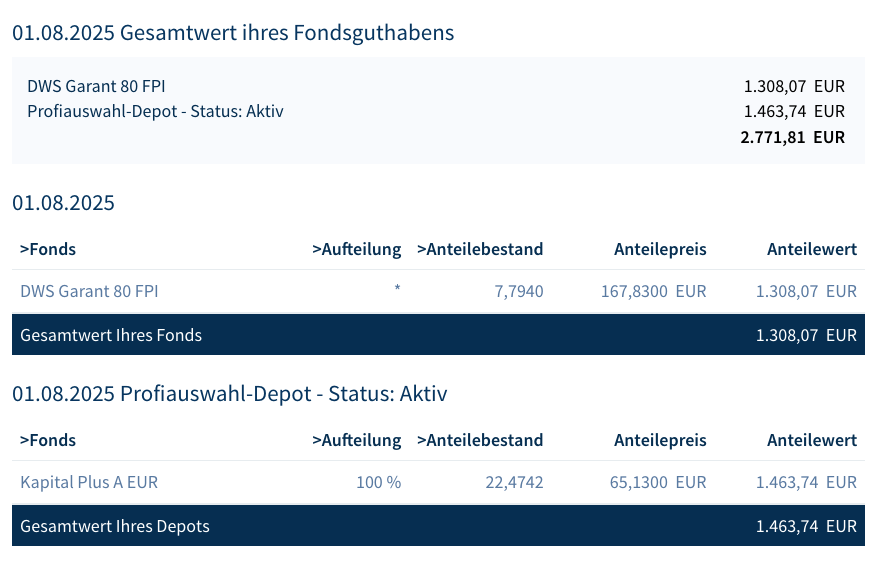Click the 01.08.2025 Profiauswahl-Depot section heading

[x=229, y=394]
